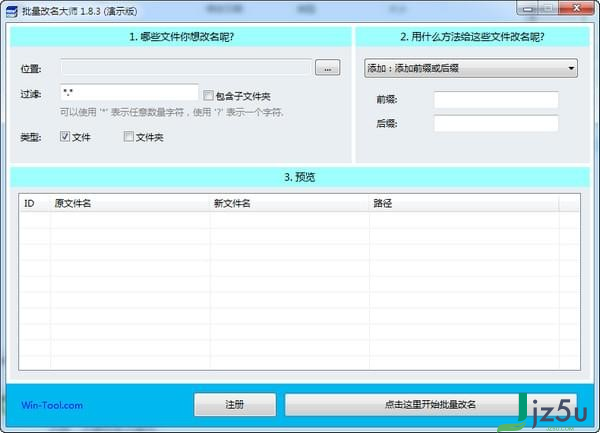Minimize the 批量改名大师 window
The image size is (600, 433).
(x=528, y=9)
